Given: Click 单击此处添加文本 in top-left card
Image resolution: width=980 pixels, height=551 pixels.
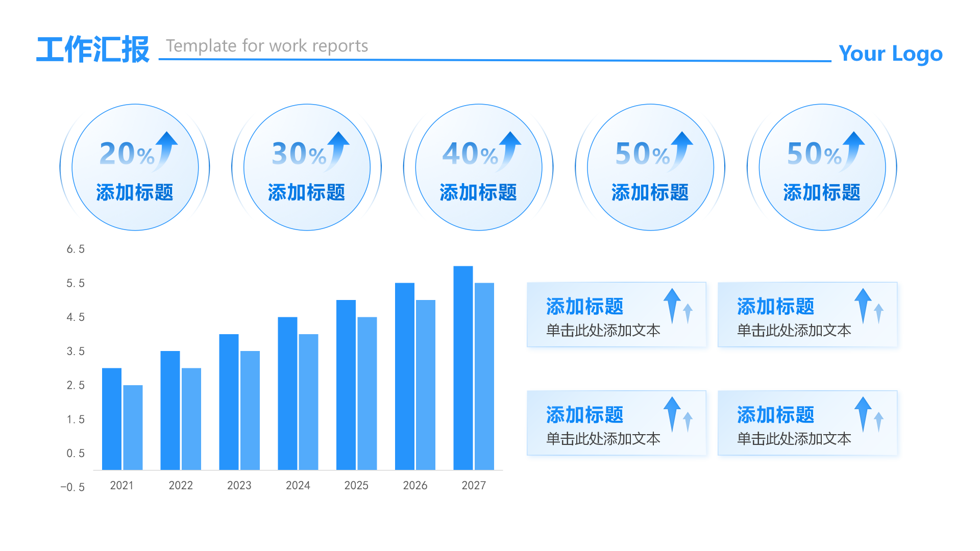Looking at the screenshot, I should [x=603, y=331].
